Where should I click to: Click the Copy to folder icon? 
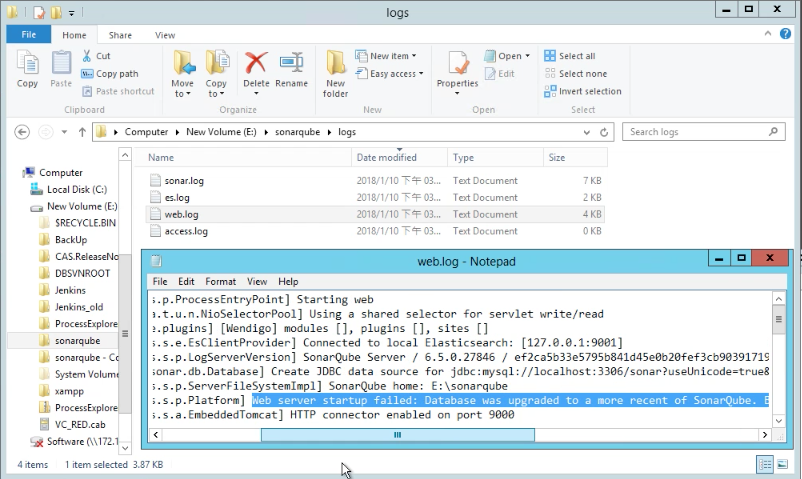click(217, 62)
